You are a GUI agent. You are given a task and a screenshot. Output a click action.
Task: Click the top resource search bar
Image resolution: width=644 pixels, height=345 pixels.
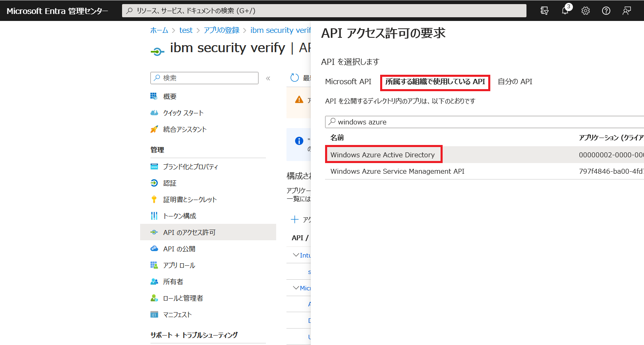point(324,11)
